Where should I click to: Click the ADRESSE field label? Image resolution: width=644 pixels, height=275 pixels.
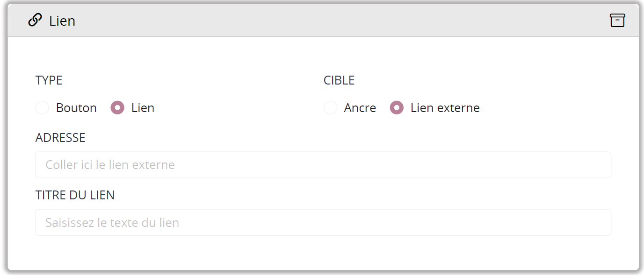pos(60,138)
